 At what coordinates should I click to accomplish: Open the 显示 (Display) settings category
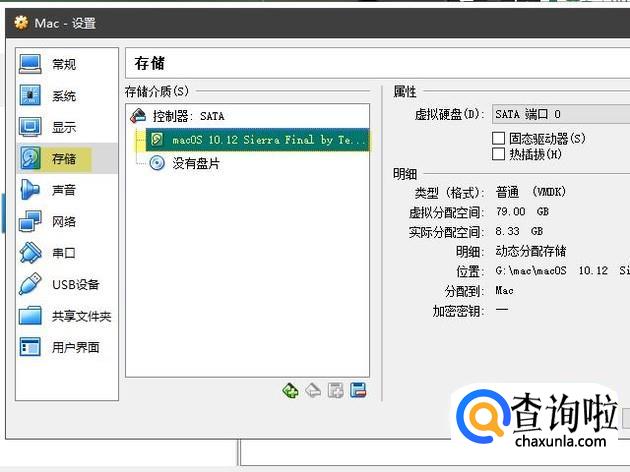tap(67, 127)
